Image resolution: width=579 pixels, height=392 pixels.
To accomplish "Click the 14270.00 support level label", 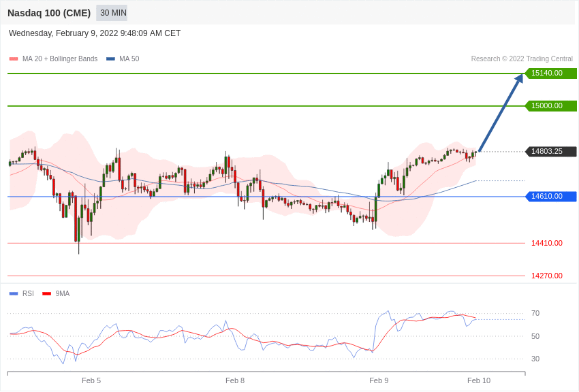I will click(547, 276).
